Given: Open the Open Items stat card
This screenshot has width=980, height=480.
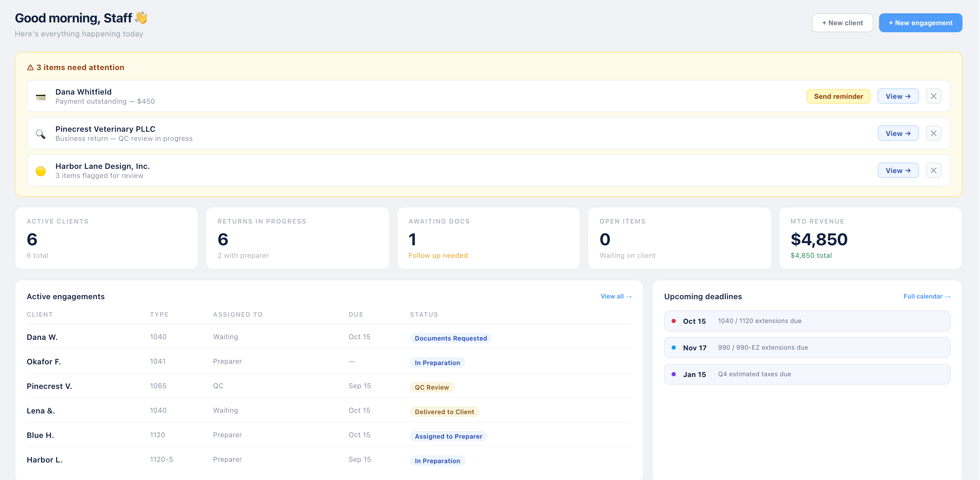Looking at the screenshot, I should click(x=680, y=238).
